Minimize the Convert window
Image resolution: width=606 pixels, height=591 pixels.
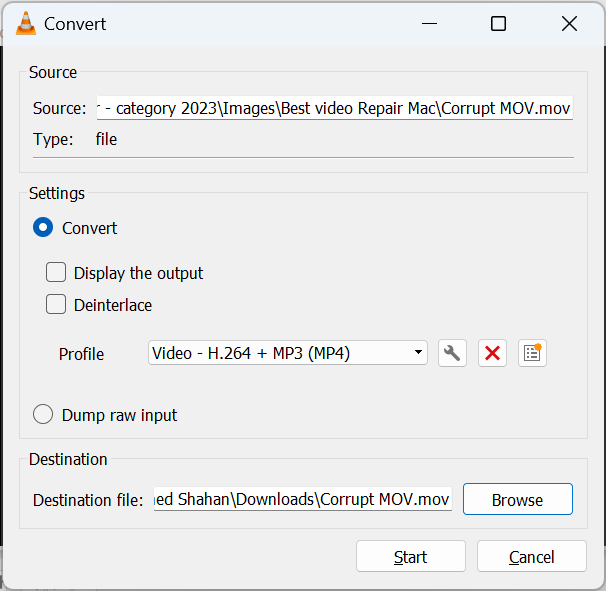429,24
